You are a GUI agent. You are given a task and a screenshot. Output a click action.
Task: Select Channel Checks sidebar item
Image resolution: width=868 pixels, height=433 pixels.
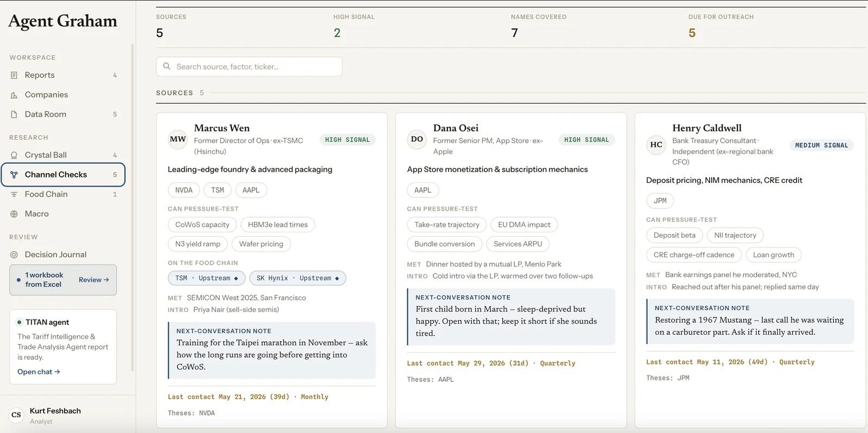[63, 175]
